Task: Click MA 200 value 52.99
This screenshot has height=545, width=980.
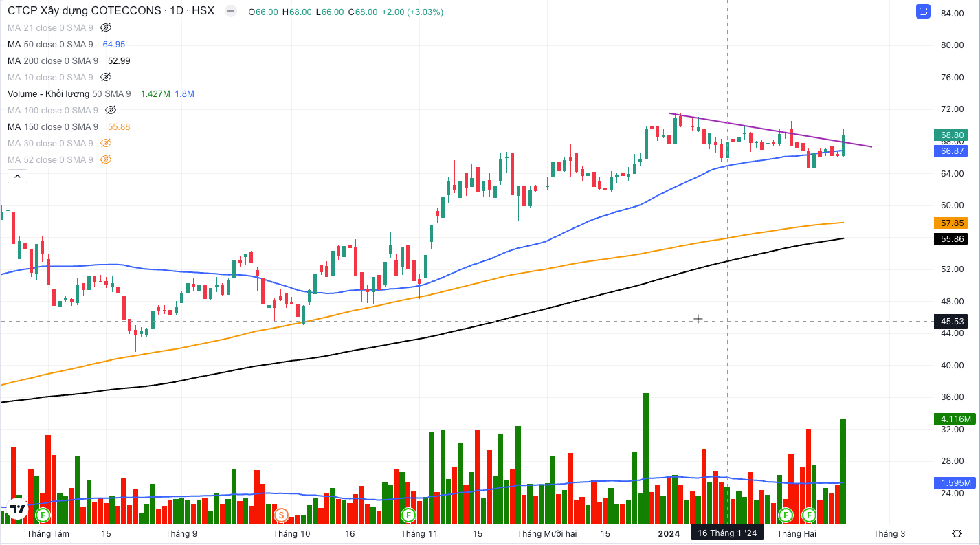Action: (119, 60)
